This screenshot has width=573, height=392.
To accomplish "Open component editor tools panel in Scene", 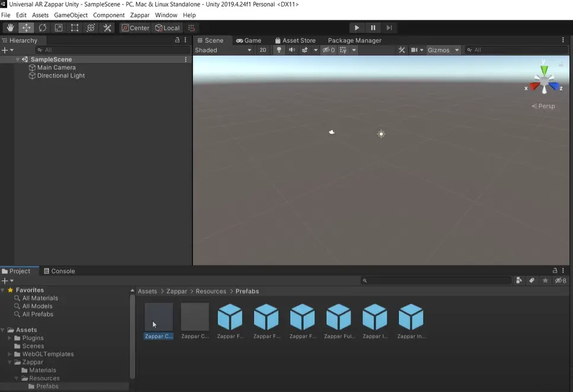I will [x=402, y=50].
